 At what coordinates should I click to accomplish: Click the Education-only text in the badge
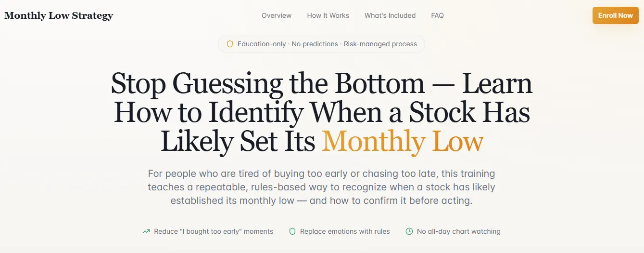pos(262,44)
